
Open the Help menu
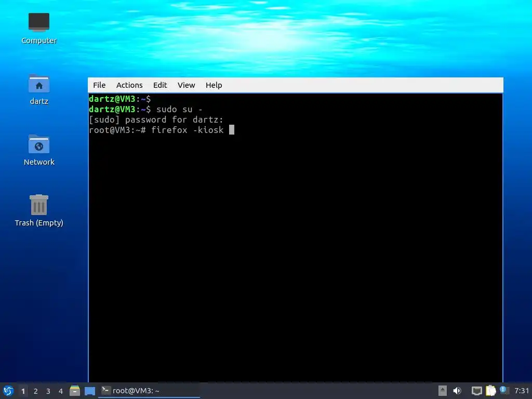(214, 85)
